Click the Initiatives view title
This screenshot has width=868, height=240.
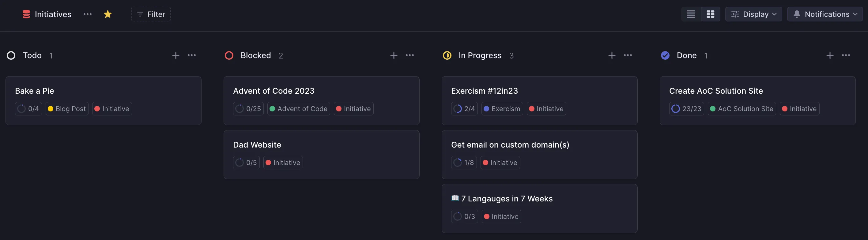pyautogui.click(x=53, y=14)
